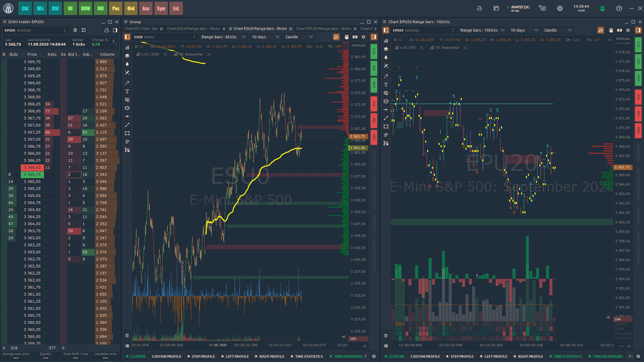Open Candle style dropdown in EPU20 chart

pyautogui.click(x=558, y=30)
